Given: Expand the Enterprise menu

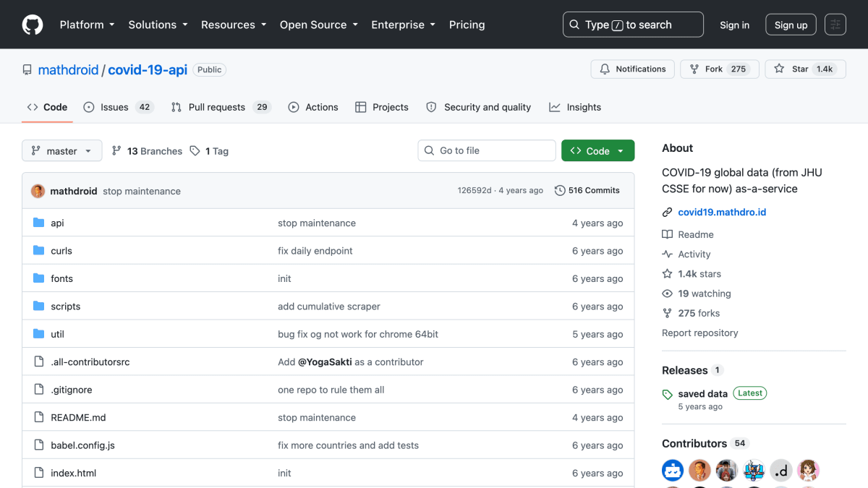Looking at the screenshot, I should click(x=404, y=25).
